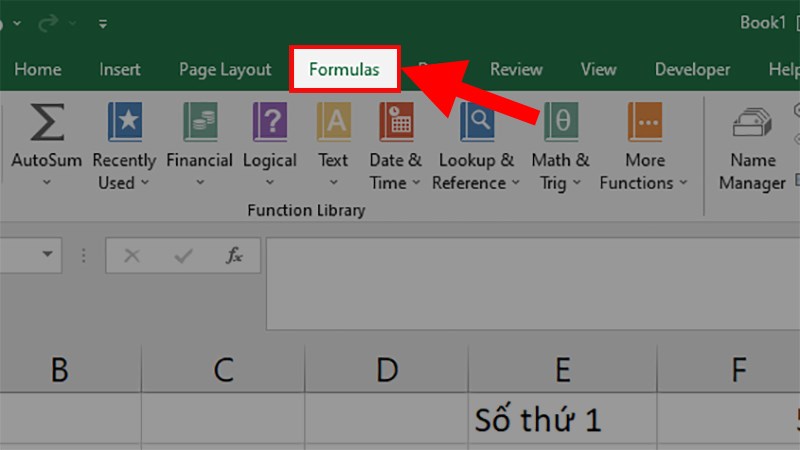Open the Recently Used functions icon

[124, 122]
